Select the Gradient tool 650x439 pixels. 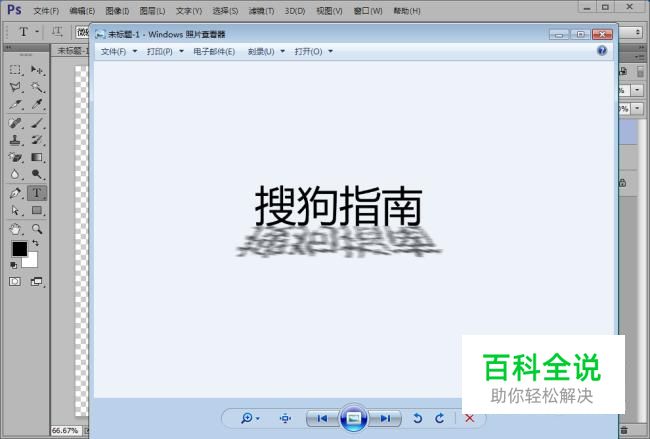37,157
